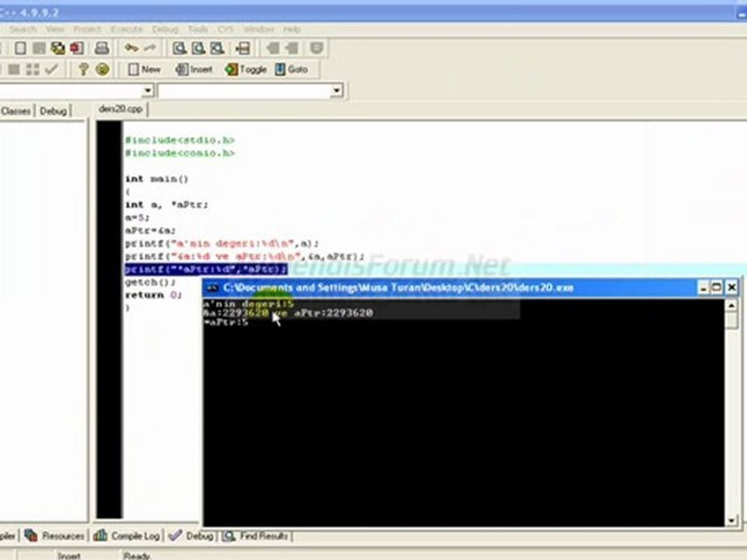Click the Insert toolbar button
The image size is (747, 560).
(194, 69)
